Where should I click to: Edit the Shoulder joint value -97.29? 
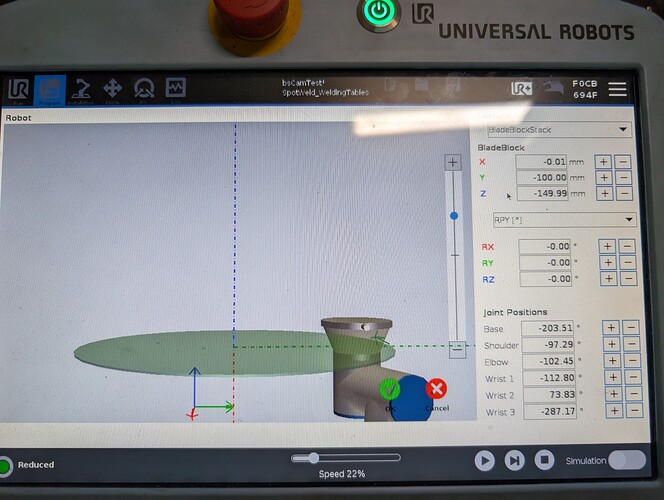click(548, 345)
